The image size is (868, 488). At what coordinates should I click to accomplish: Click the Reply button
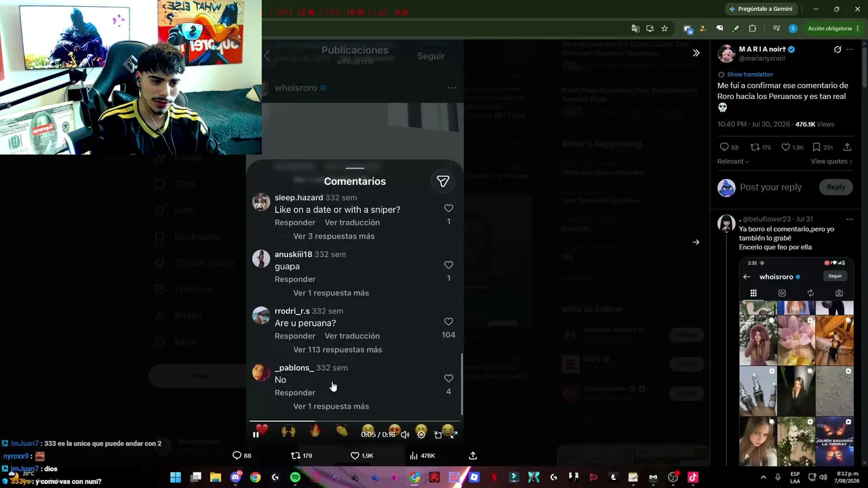click(835, 187)
